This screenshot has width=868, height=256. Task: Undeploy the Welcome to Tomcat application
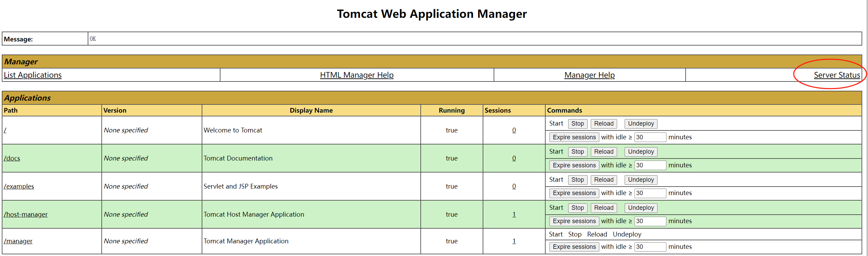[641, 124]
